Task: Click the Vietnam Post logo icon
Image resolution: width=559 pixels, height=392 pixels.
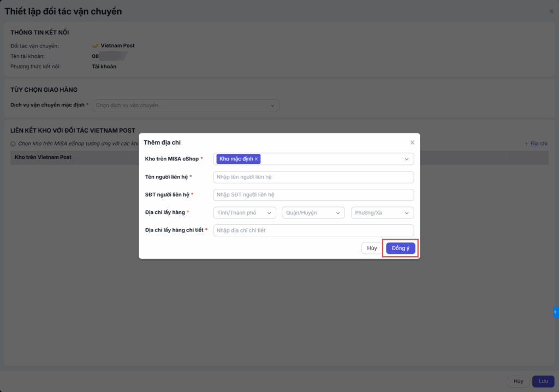Action: coord(95,46)
